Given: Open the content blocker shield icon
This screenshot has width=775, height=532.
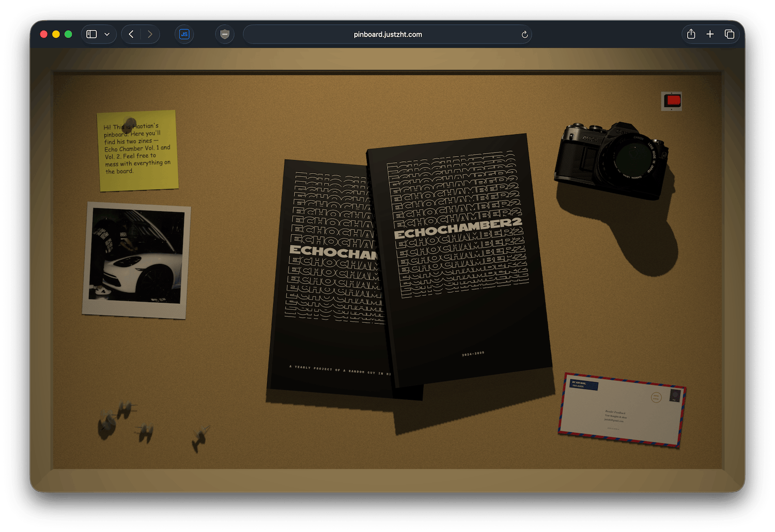Looking at the screenshot, I should pyautogui.click(x=225, y=34).
